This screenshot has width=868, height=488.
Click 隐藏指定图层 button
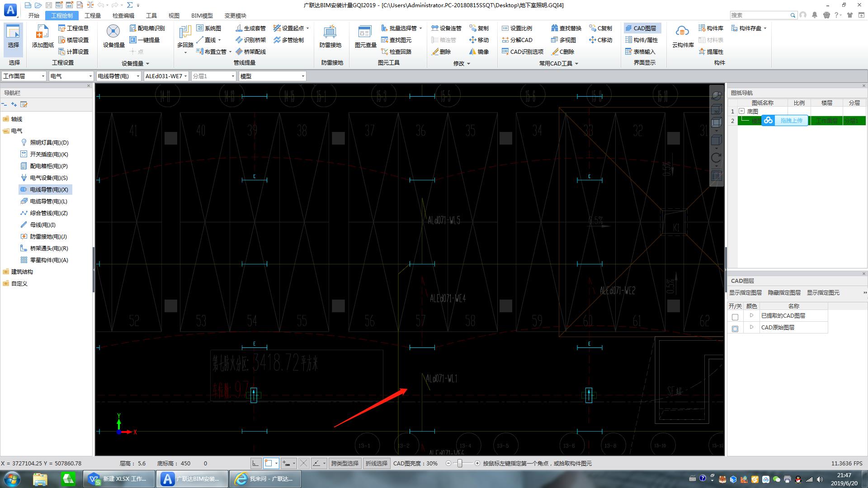pos(784,293)
